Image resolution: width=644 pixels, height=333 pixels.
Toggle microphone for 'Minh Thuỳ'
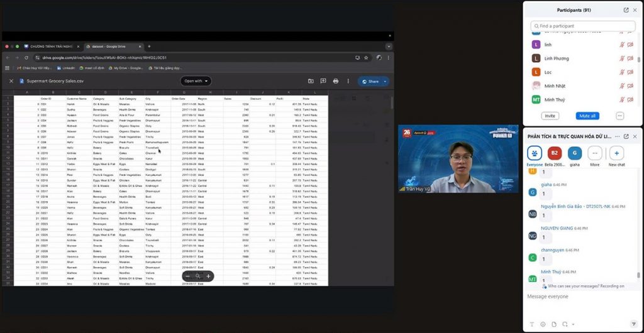(x=622, y=100)
